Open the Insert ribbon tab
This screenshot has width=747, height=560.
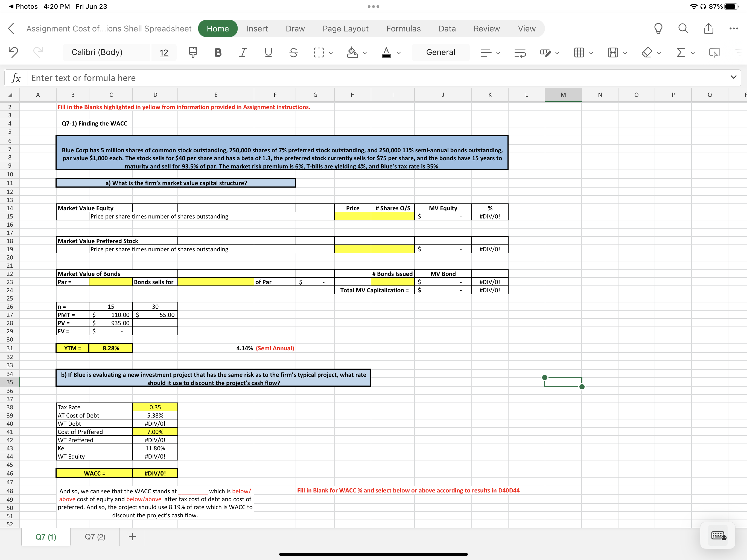click(257, 29)
